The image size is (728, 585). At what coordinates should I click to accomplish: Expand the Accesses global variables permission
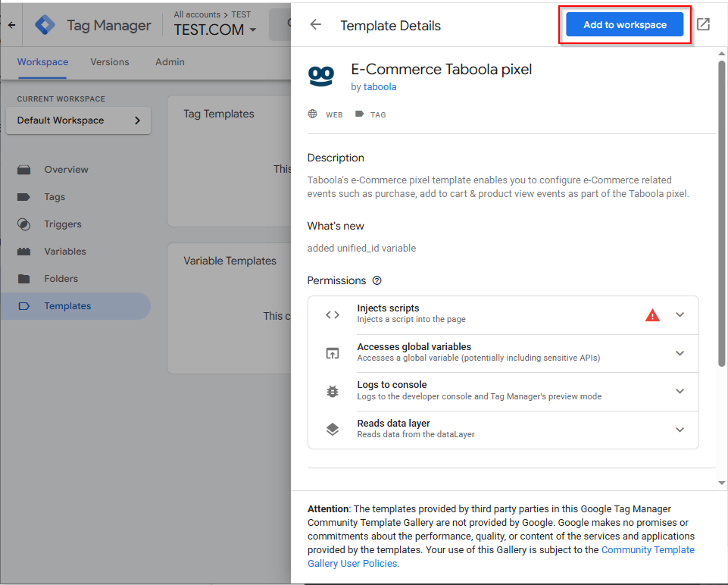point(680,353)
